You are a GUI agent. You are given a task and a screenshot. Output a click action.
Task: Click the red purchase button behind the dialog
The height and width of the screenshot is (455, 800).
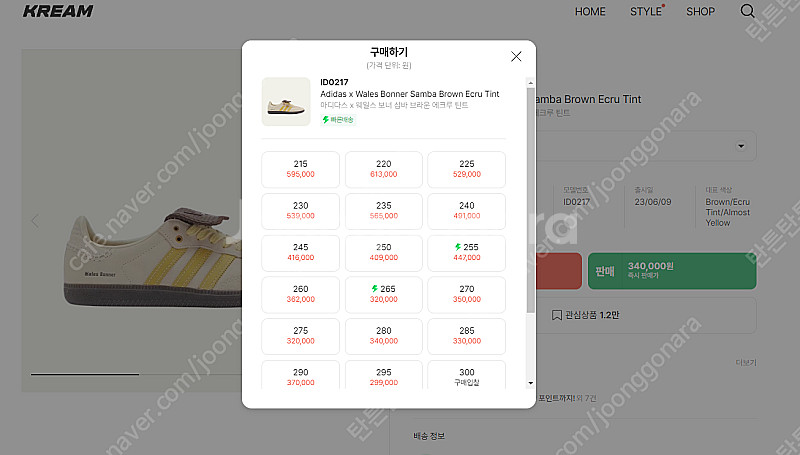point(559,271)
